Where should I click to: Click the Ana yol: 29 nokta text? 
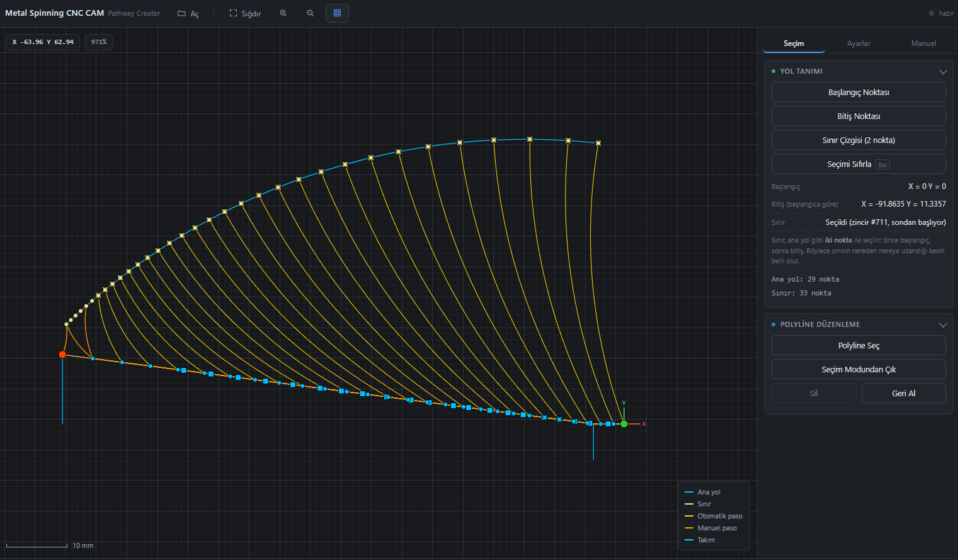(x=806, y=279)
